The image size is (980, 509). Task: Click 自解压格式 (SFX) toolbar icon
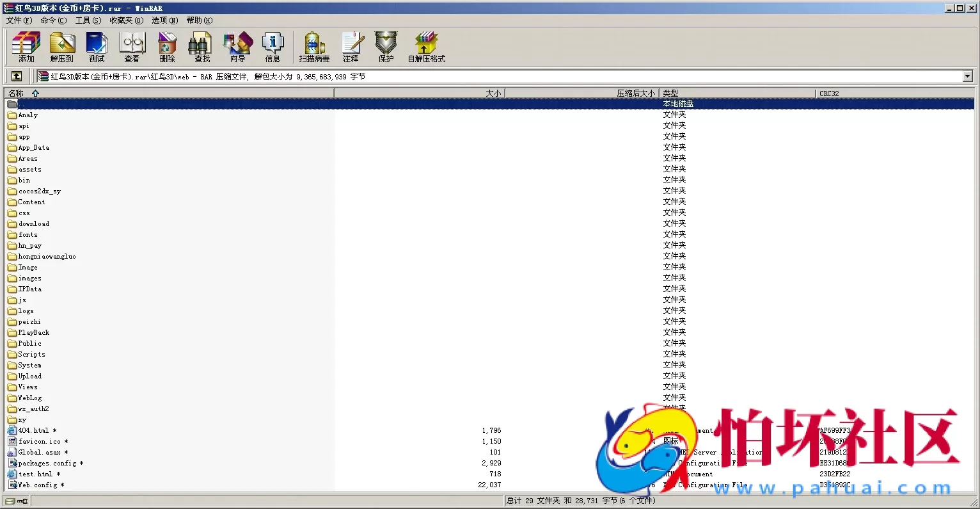(426, 47)
